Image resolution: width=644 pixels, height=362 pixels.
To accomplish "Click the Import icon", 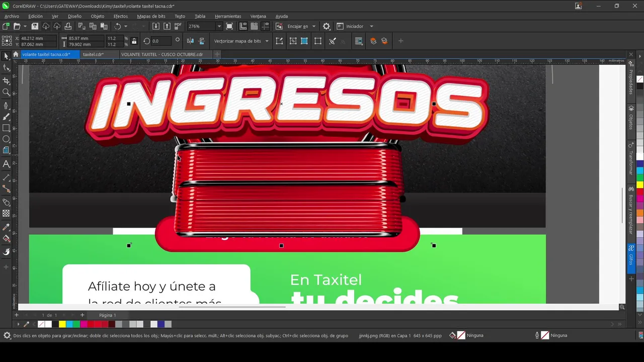I will [155, 26].
